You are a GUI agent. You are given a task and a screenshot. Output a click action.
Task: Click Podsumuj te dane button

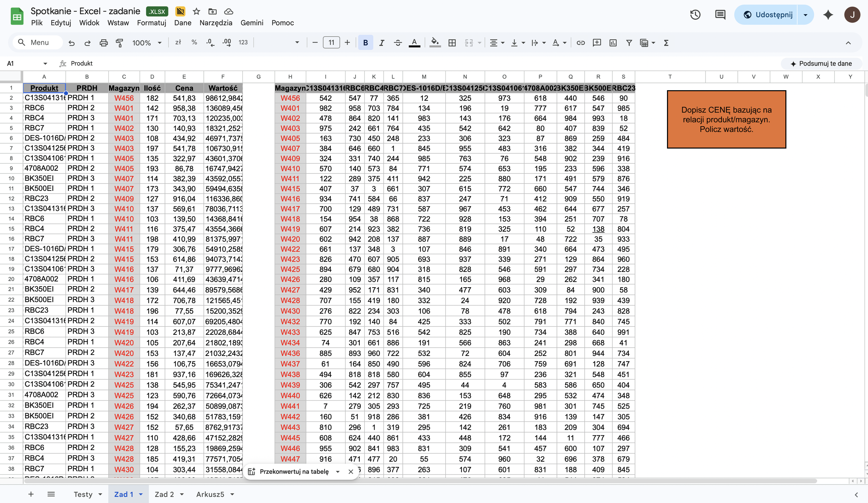click(x=821, y=63)
